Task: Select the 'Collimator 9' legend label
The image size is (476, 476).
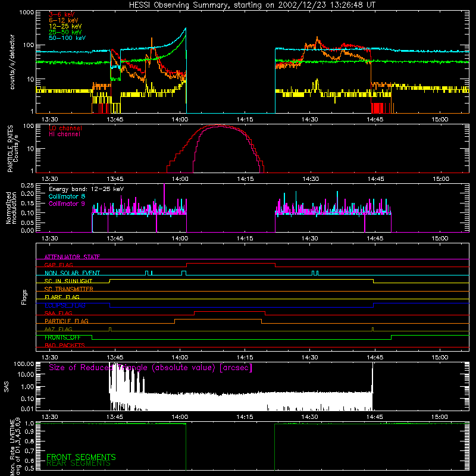Action: [x=67, y=203]
